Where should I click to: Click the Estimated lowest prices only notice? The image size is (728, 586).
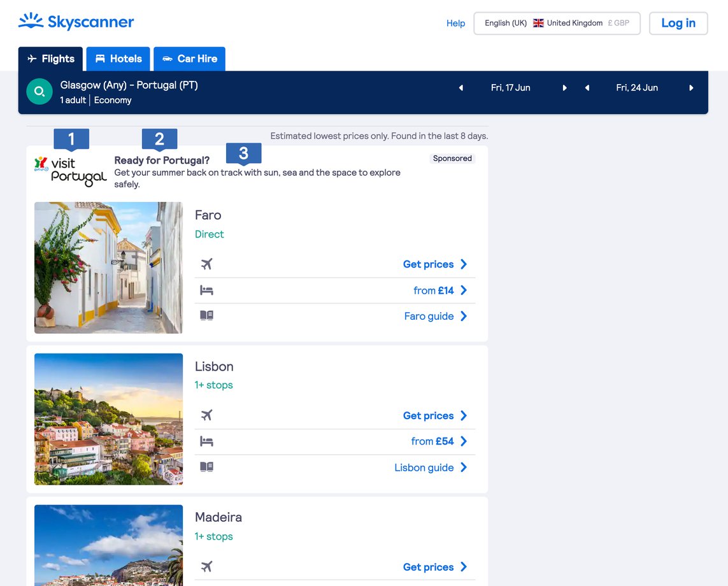pos(380,136)
